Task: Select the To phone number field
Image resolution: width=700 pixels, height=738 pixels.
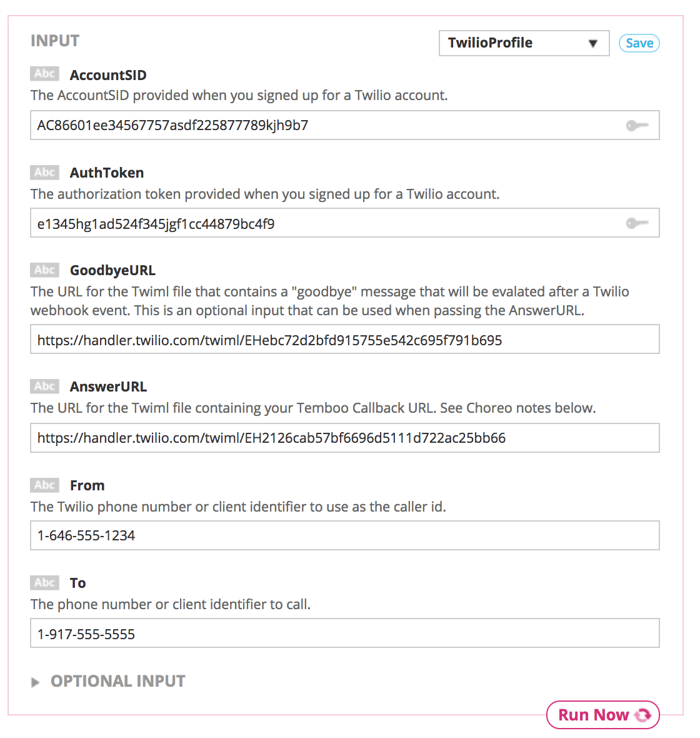Action: coord(344,634)
